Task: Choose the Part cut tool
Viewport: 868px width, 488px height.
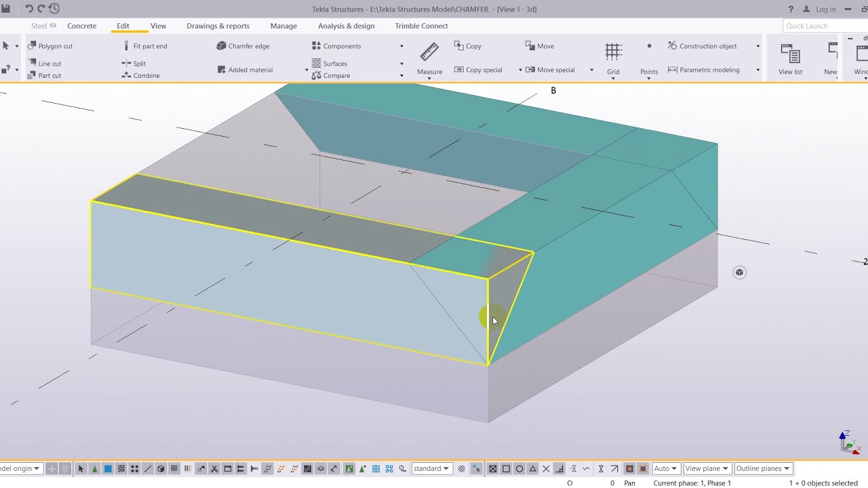Action: (x=45, y=75)
